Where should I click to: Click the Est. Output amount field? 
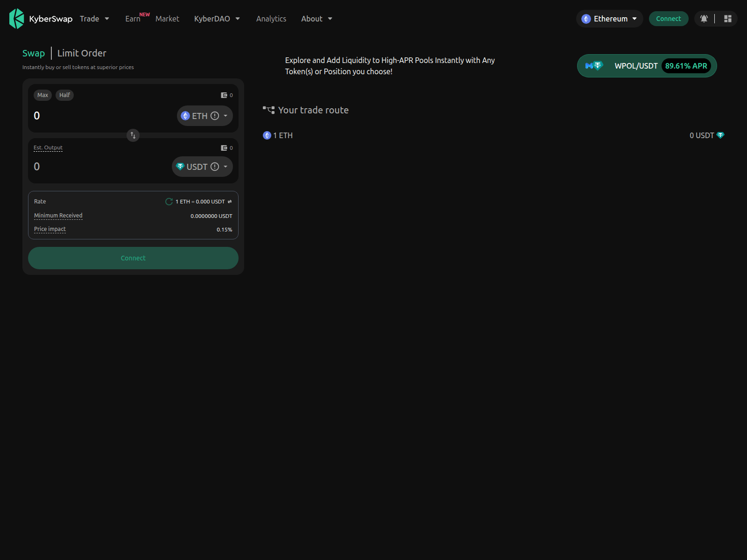click(x=100, y=167)
